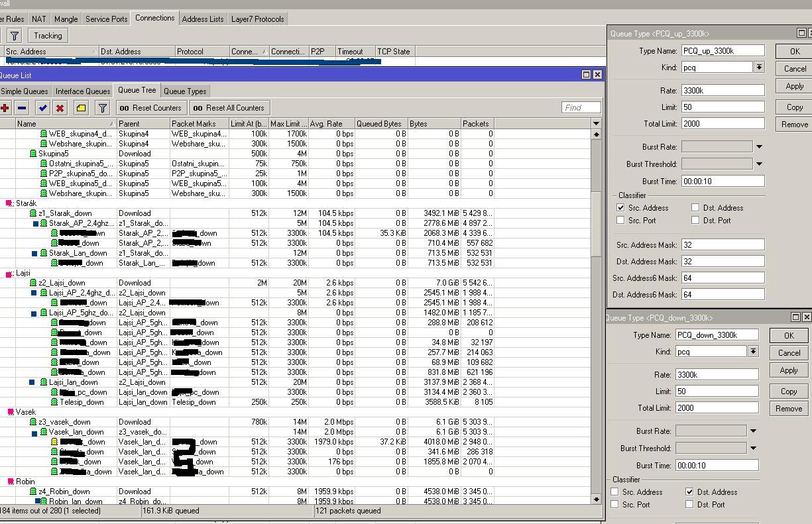Sort by the Avg. Rate column header
Image resolution: width=812 pixels, height=524 pixels.
(331, 123)
